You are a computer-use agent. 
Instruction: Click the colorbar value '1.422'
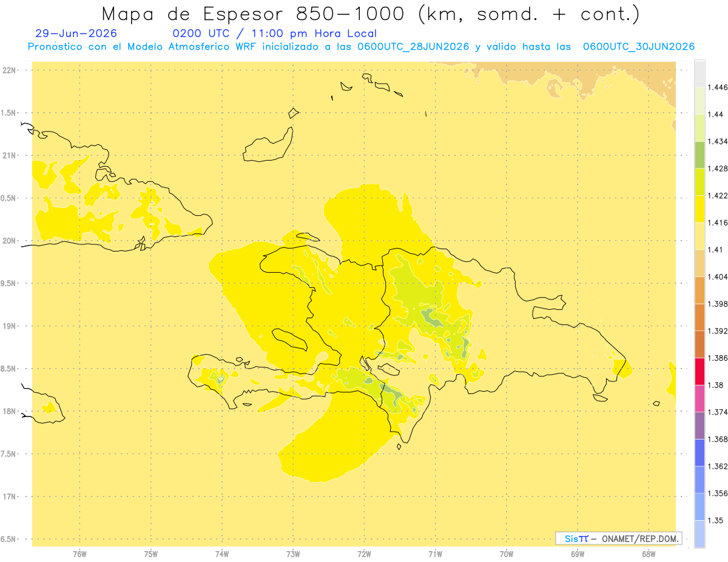click(718, 195)
